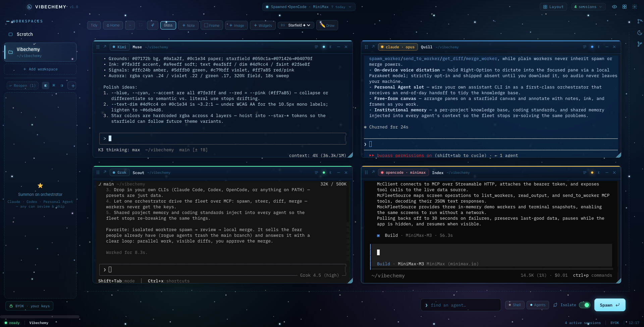The width and height of the screenshot is (644, 327).
Task: Focus the find an agent search field
Action: [x=461, y=305]
